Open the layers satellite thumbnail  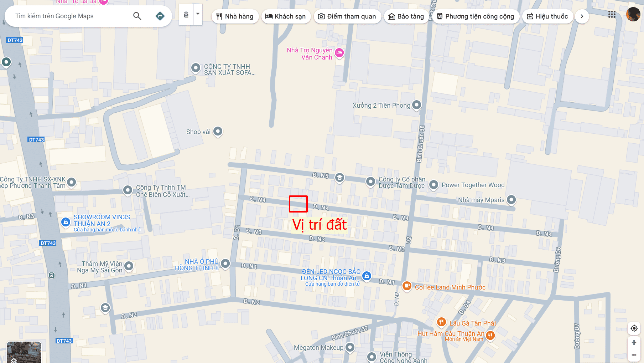[x=24, y=352]
